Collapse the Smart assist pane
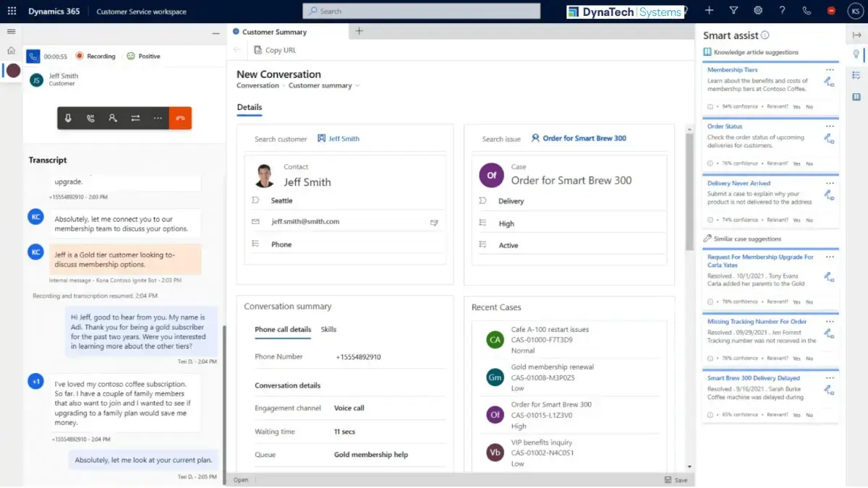This screenshot has width=868, height=488. (x=856, y=35)
